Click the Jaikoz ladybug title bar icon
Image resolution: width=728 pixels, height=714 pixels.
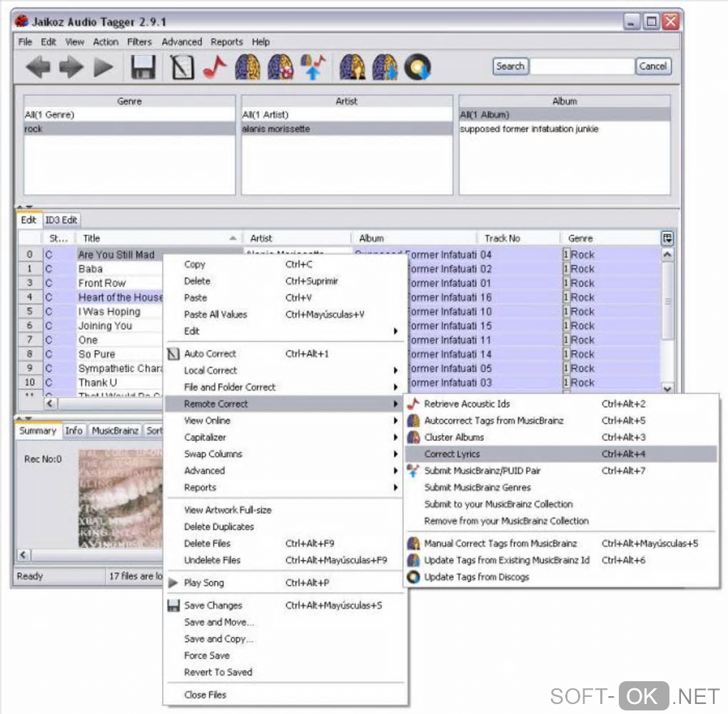click(21, 21)
